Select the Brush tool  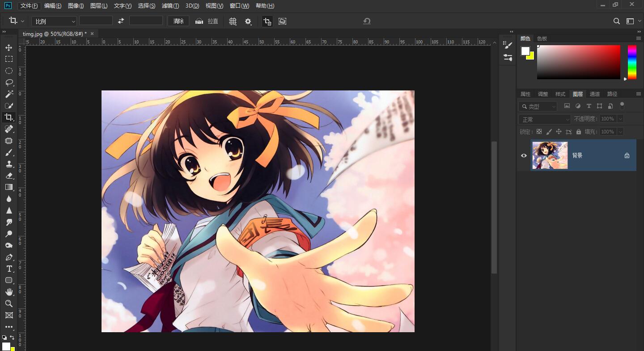pyautogui.click(x=8, y=152)
